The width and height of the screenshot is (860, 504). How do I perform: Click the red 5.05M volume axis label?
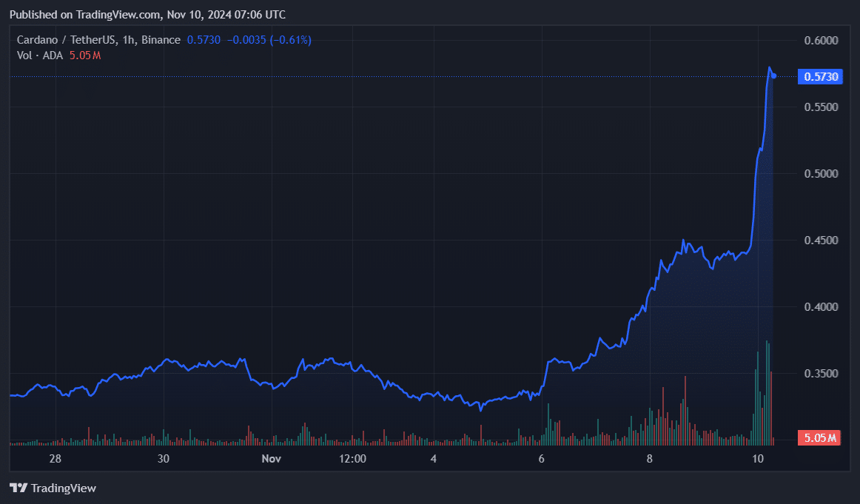(820, 437)
